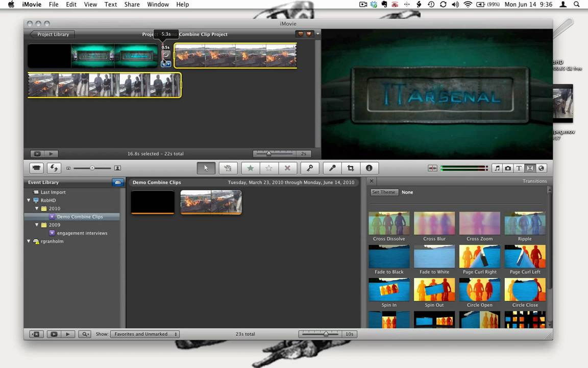Swap events and projects areas

click(x=54, y=168)
